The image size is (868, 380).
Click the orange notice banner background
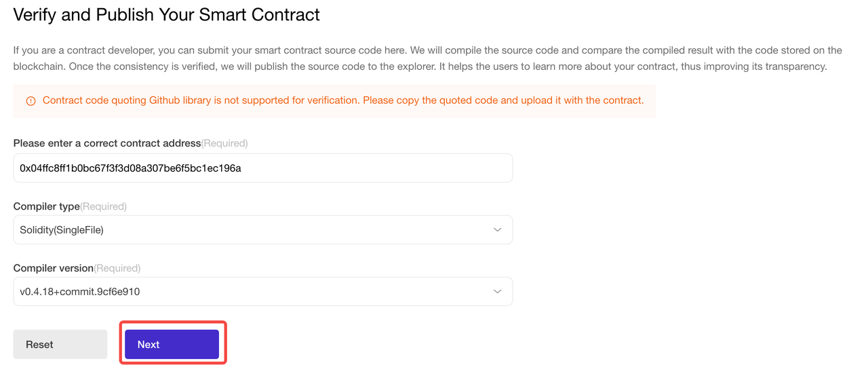pyautogui.click(x=334, y=101)
